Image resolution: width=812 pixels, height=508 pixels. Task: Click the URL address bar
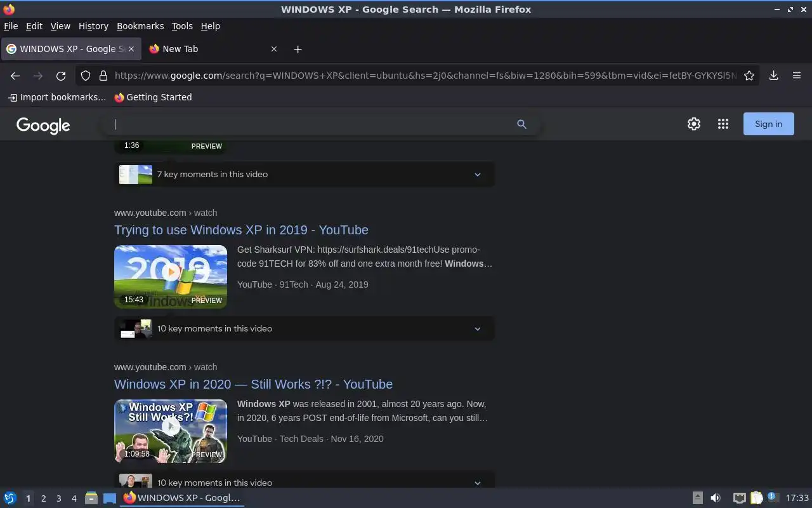tap(425, 76)
